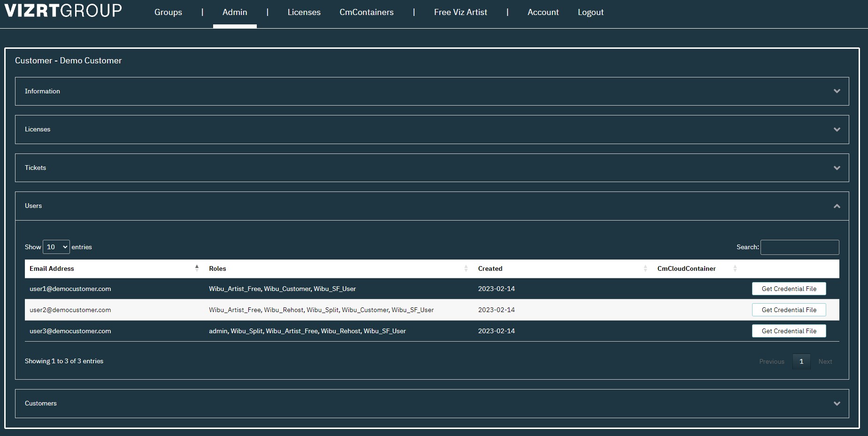The image size is (868, 436).
Task: Click the Previous pagination button
Action: coord(772,361)
